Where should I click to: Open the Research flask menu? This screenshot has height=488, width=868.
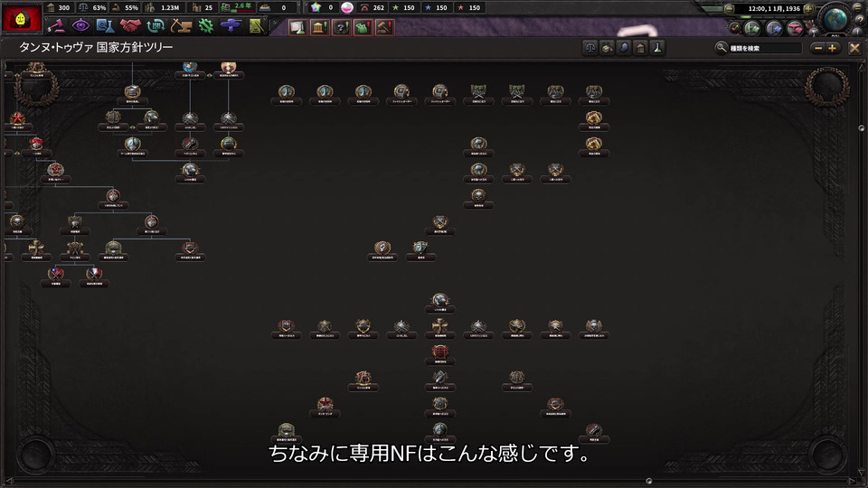[105, 26]
